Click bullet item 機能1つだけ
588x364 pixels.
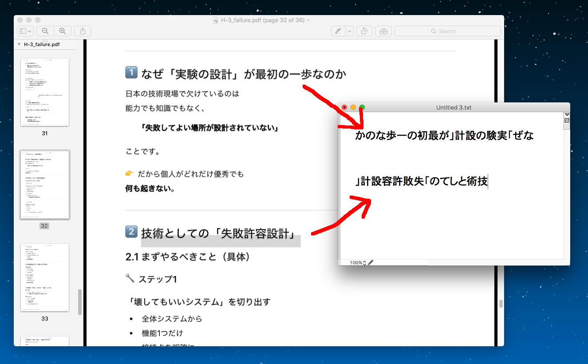click(x=162, y=333)
